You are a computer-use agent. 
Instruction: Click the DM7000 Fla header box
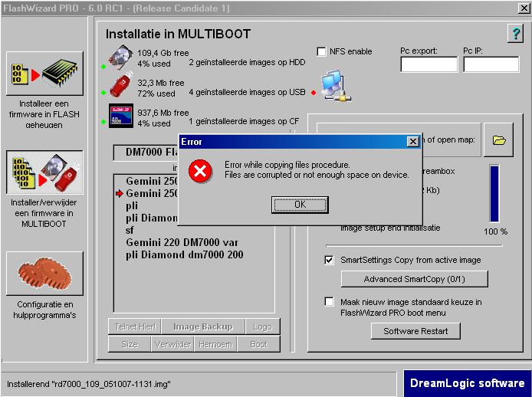point(146,153)
